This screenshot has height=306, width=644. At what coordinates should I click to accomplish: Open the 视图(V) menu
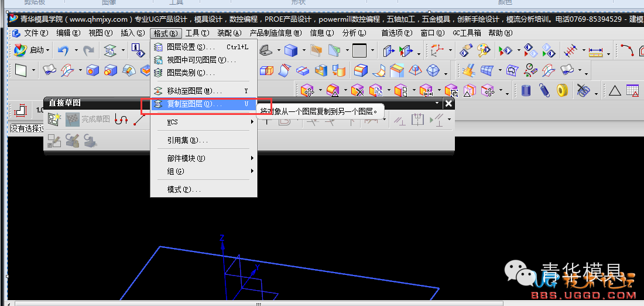[100, 33]
